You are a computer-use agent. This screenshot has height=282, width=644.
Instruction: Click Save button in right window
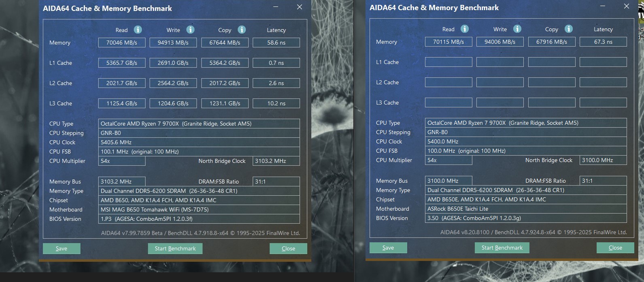tap(388, 248)
